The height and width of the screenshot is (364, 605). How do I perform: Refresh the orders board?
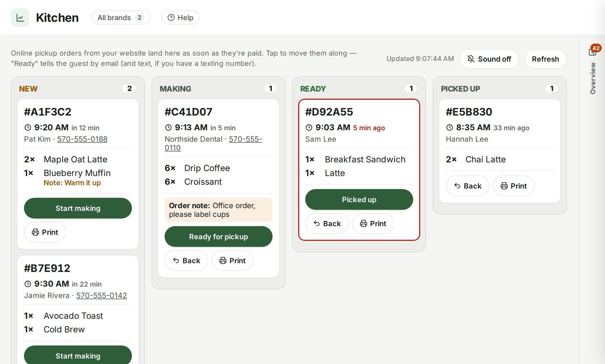point(545,59)
